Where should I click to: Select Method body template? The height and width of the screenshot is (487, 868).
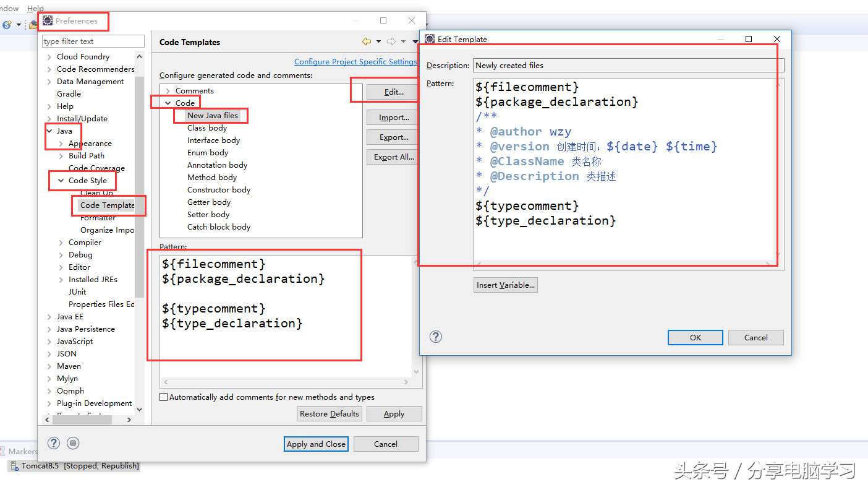pos(212,178)
